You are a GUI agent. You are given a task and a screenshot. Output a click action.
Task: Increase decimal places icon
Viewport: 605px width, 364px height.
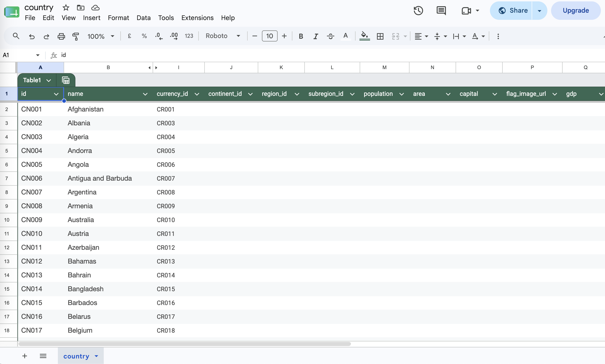(x=174, y=36)
